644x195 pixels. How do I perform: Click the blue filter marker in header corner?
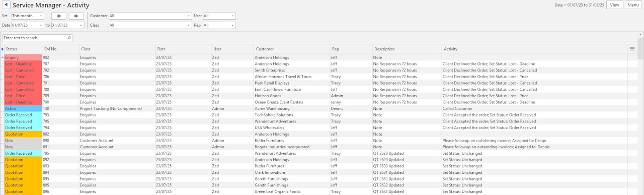[2, 49]
